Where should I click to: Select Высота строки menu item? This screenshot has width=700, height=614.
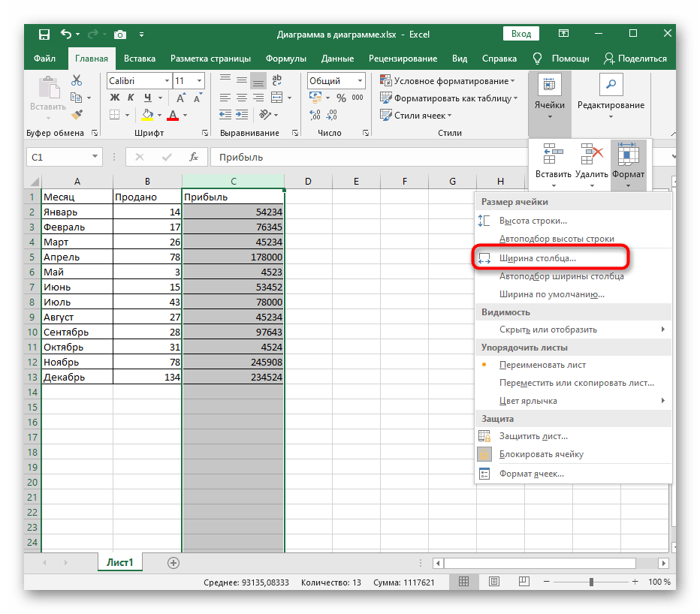click(573, 221)
